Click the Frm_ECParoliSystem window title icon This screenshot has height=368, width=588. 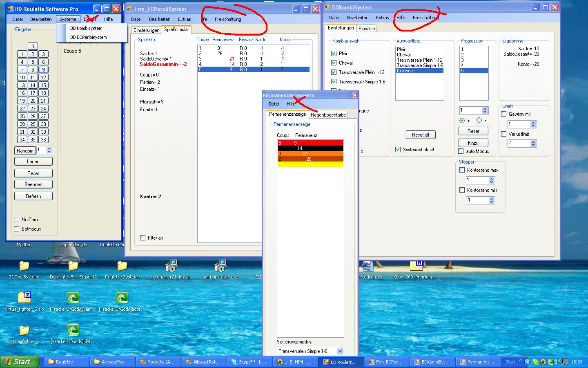pyautogui.click(x=129, y=9)
